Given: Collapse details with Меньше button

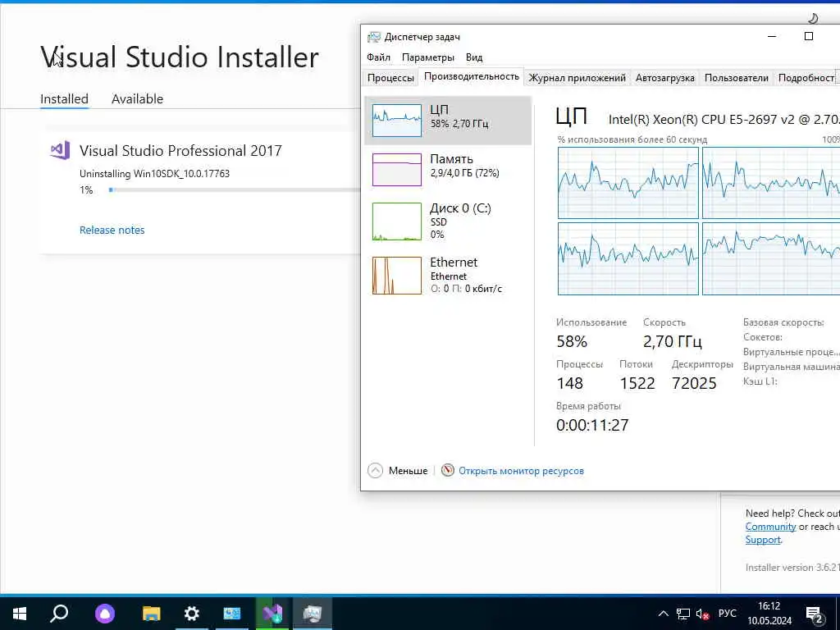Looking at the screenshot, I should (x=398, y=470).
